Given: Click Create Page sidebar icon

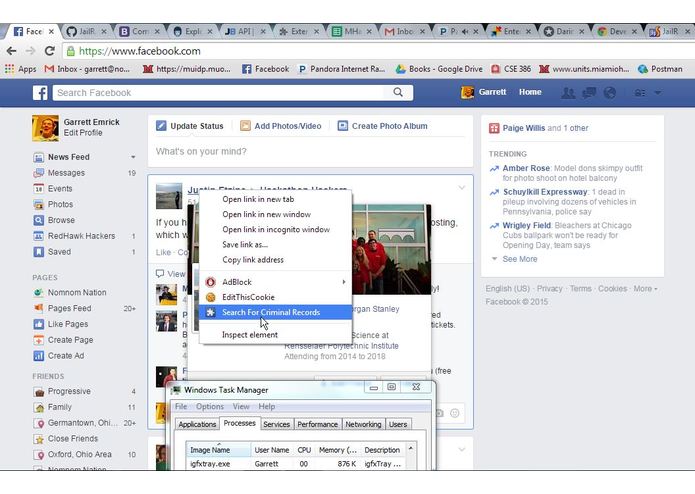Looking at the screenshot, I should (x=39, y=340).
